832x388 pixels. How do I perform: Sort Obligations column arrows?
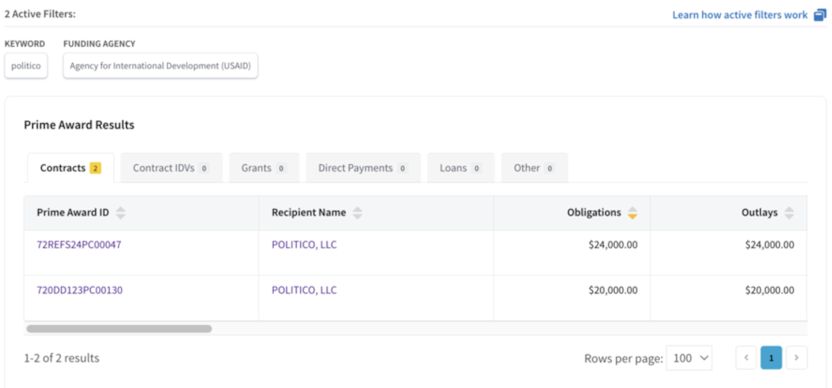point(632,213)
